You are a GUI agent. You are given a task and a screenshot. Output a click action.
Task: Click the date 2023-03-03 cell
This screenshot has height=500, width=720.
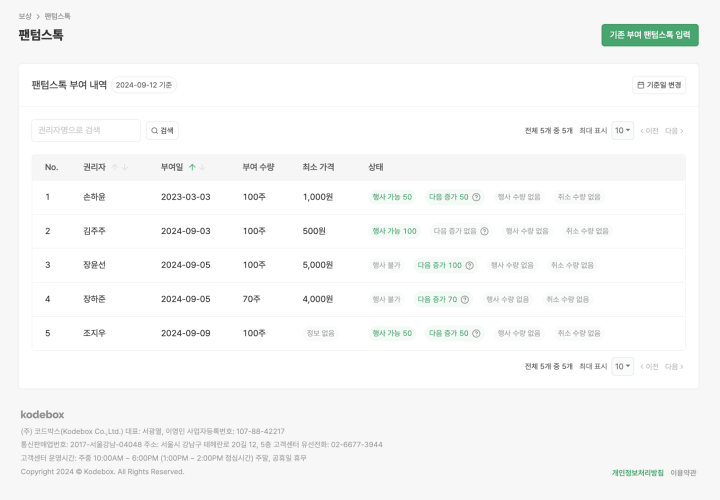click(186, 197)
